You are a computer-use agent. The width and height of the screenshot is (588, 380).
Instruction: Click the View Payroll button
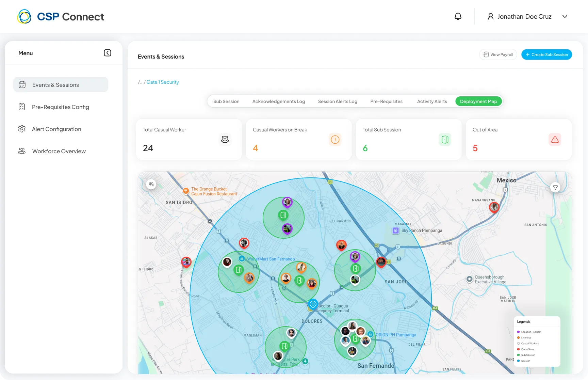tap(498, 54)
